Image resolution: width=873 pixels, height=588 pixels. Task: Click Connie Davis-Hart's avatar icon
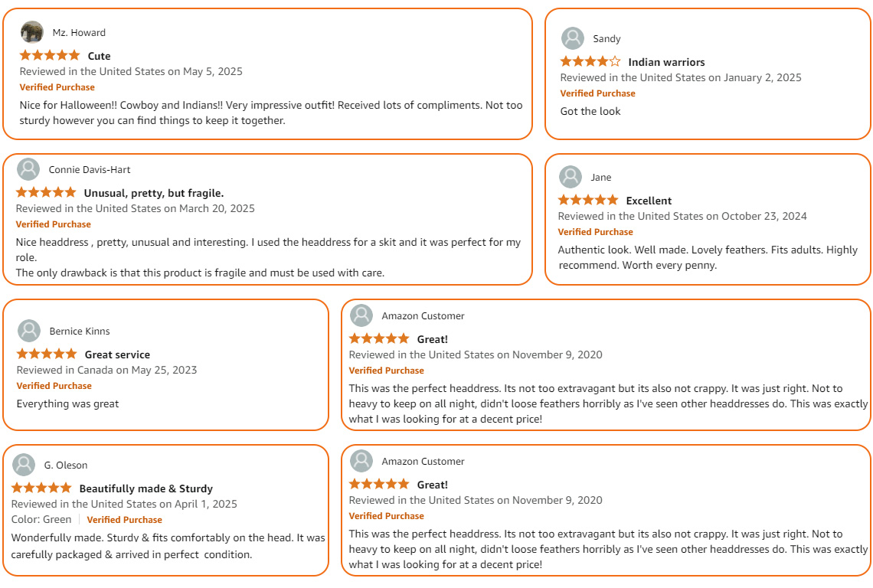(28, 169)
